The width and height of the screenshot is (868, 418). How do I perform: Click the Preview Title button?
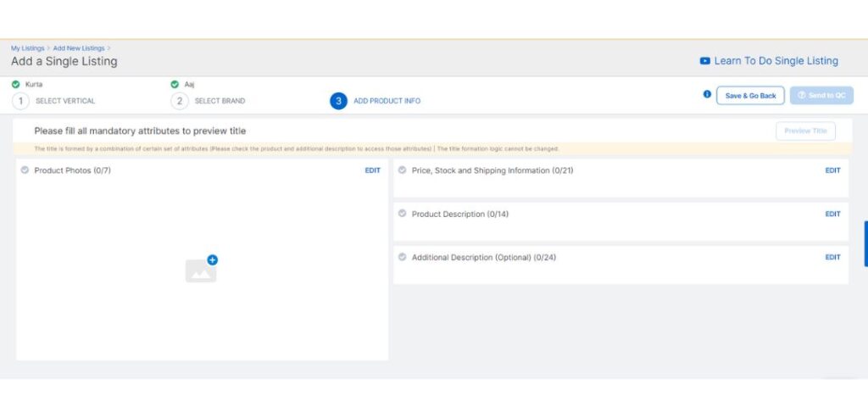805,131
